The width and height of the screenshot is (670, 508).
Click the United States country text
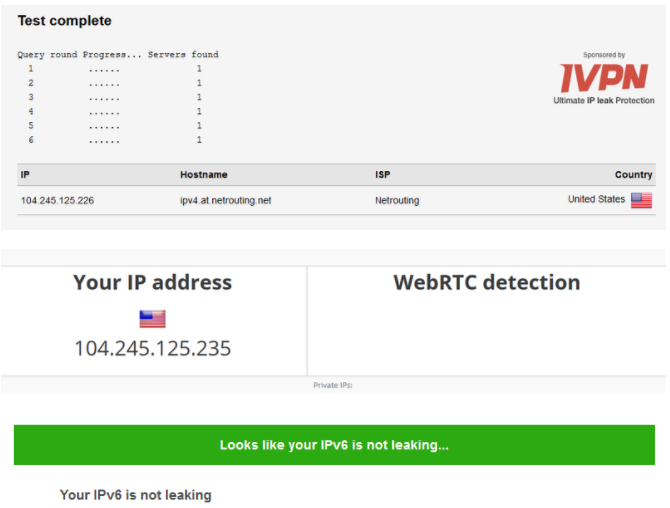click(x=596, y=199)
